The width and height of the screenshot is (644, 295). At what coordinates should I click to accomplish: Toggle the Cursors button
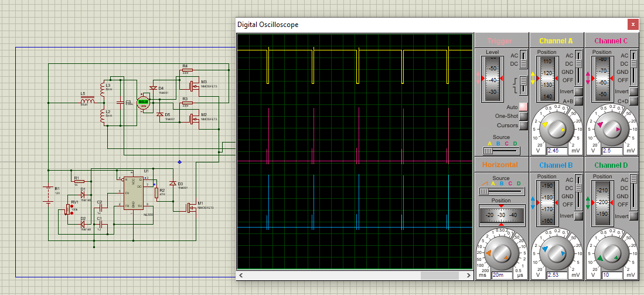523,126
